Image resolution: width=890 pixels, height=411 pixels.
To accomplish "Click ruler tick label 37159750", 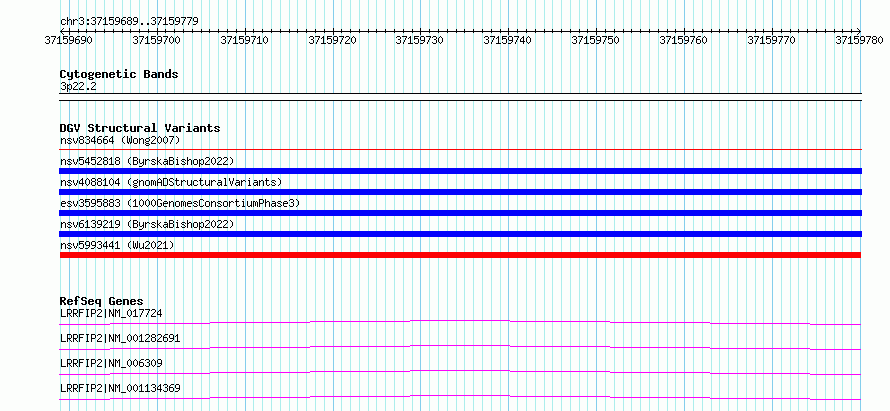I will pos(596,40).
